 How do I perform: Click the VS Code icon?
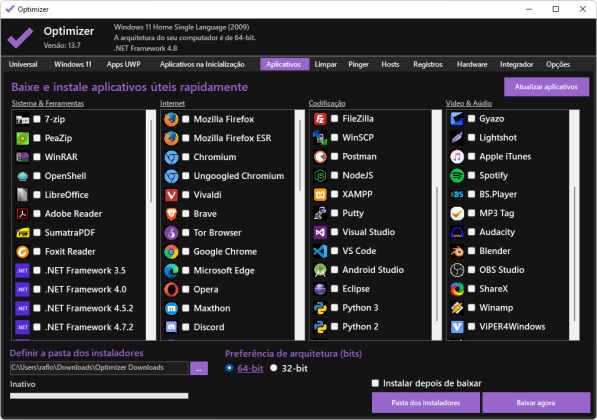[x=320, y=251]
